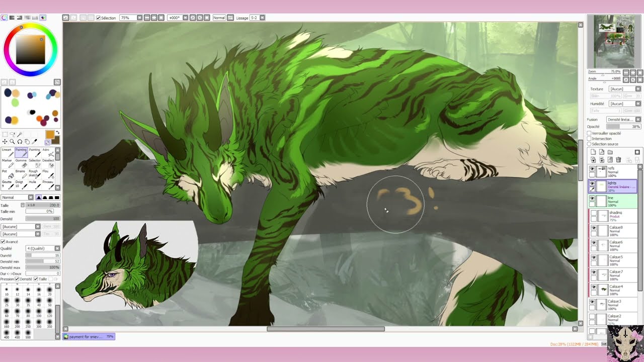This screenshot has width=644, height=362.
Task: Select the move tool
Action: (5, 142)
